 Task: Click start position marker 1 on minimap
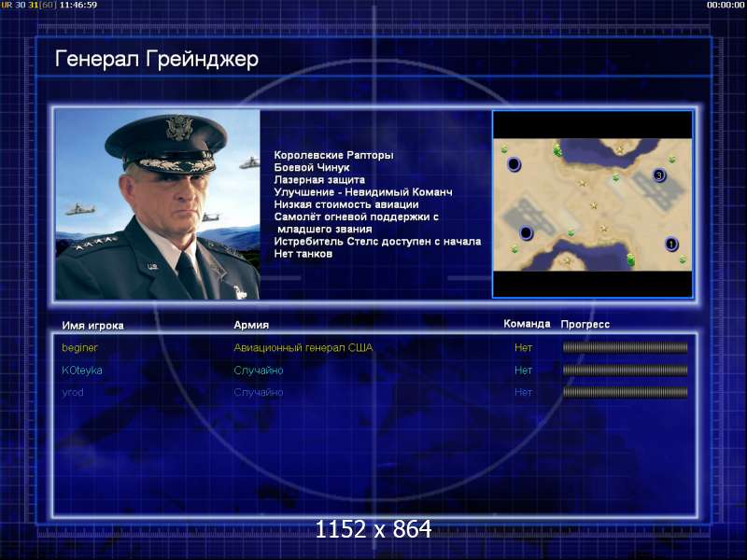pos(671,244)
